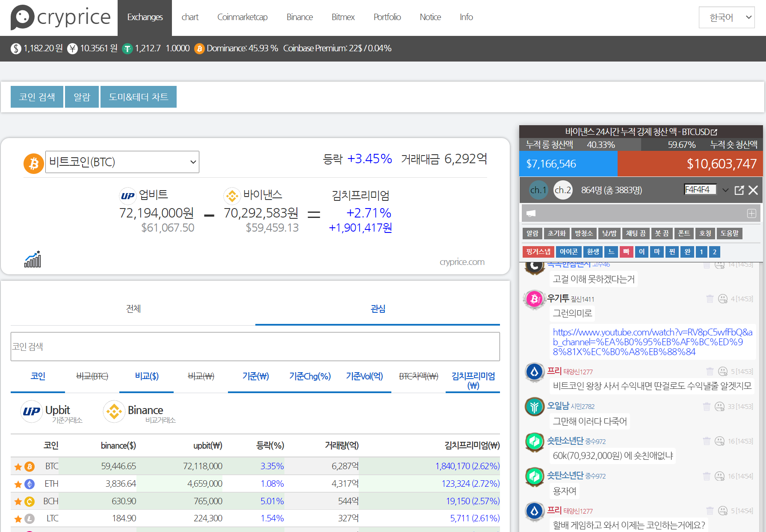Open Binance 비교거래소 exchange selector

tap(140, 412)
